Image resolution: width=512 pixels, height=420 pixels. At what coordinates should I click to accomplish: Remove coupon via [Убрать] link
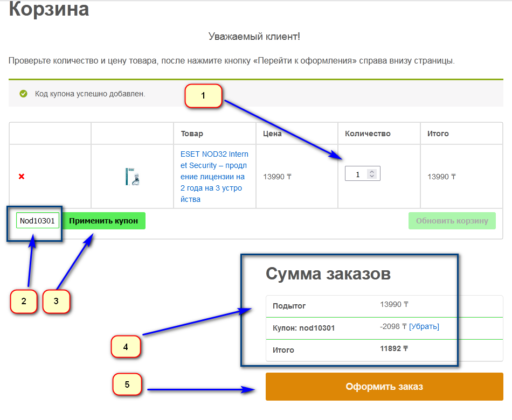coord(424,326)
